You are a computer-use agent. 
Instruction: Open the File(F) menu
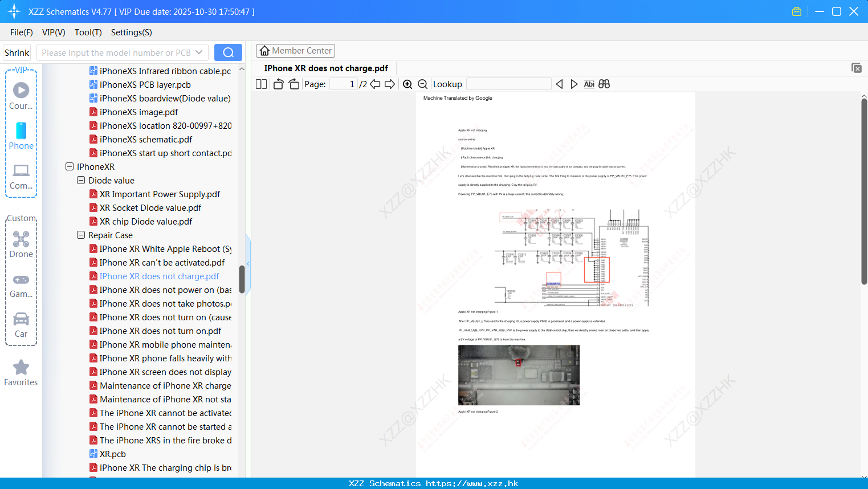tap(22, 32)
